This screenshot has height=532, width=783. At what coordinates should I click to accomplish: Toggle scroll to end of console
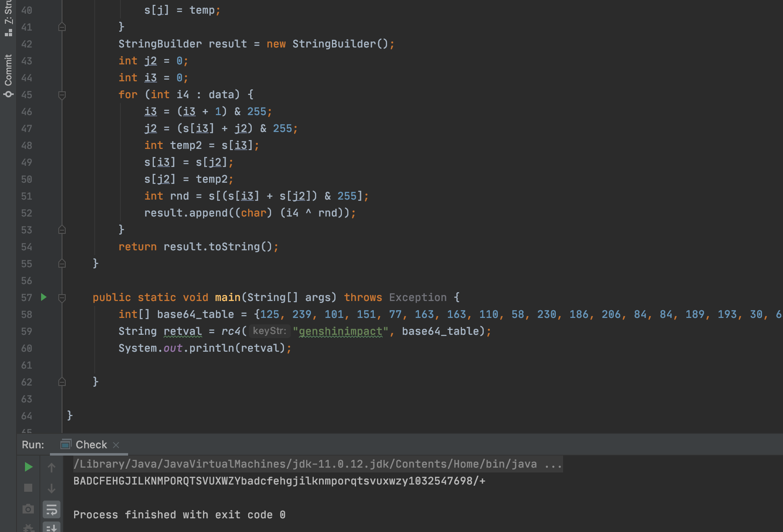click(52, 528)
